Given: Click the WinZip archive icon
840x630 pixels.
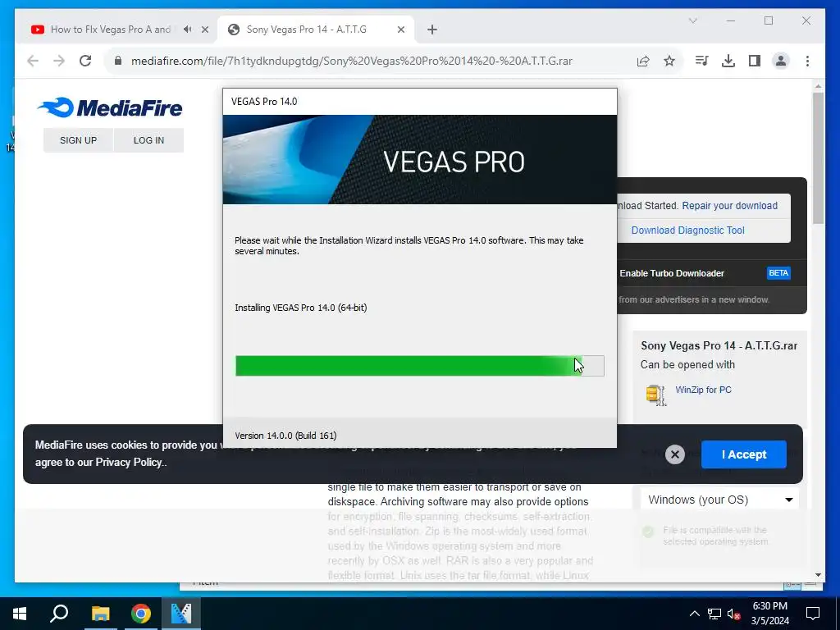Looking at the screenshot, I should (655, 395).
